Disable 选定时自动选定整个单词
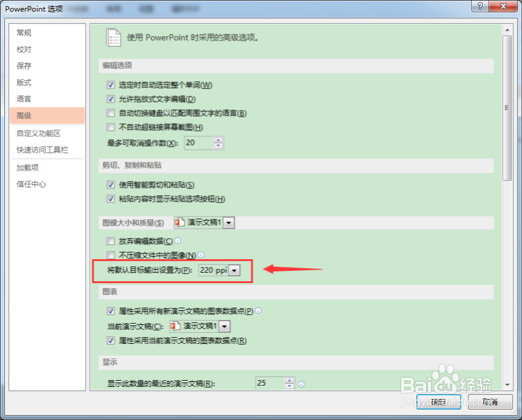 pos(111,85)
